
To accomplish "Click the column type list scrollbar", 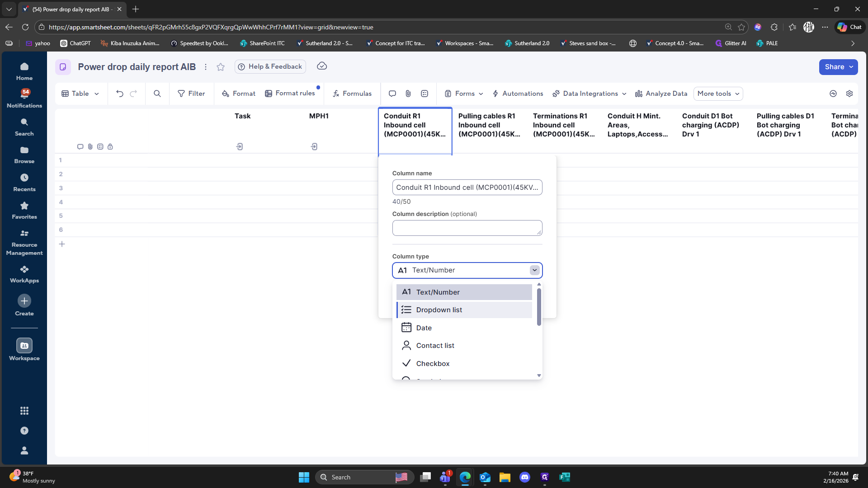I will (x=539, y=307).
